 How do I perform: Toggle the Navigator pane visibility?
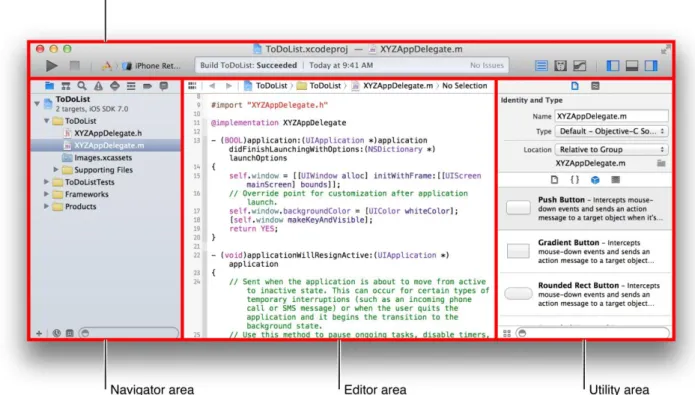point(613,66)
